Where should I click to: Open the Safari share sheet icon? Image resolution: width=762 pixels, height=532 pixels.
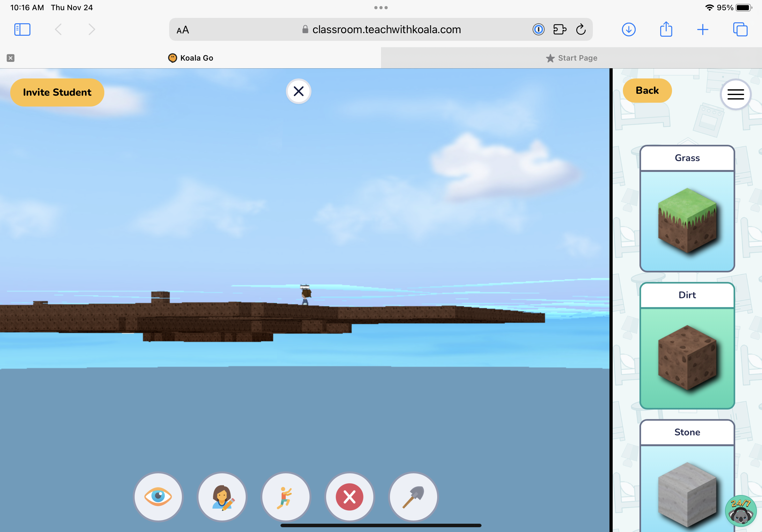point(666,30)
